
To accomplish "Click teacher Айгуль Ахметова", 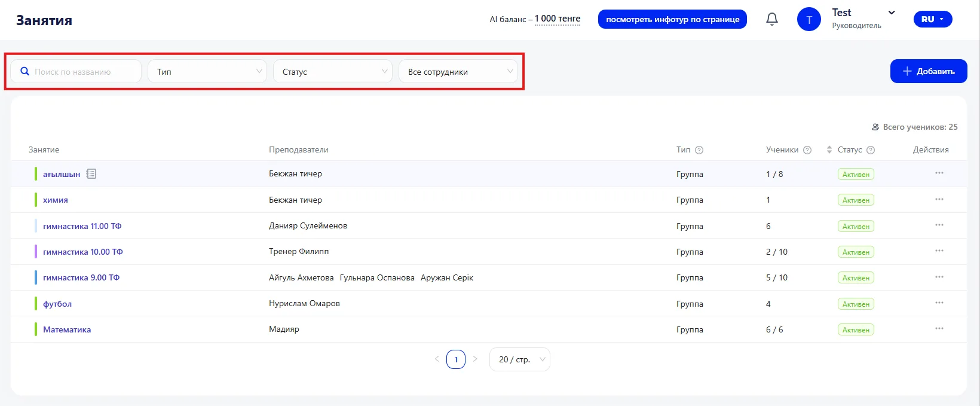I will coord(301,277).
